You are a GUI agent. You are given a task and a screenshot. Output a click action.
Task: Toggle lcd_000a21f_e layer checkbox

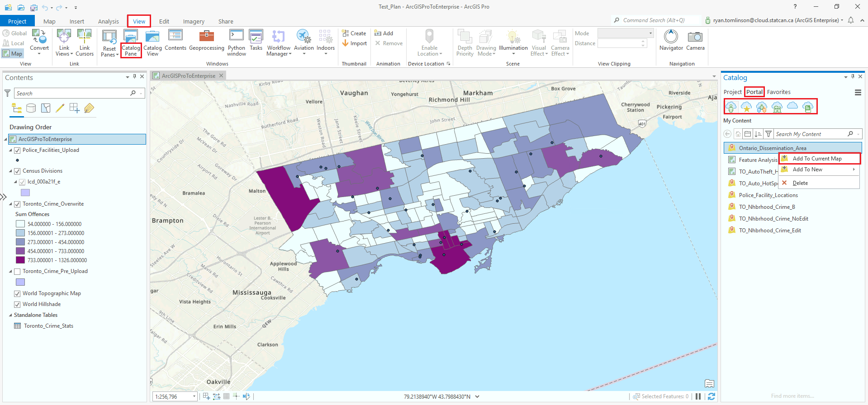click(22, 182)
